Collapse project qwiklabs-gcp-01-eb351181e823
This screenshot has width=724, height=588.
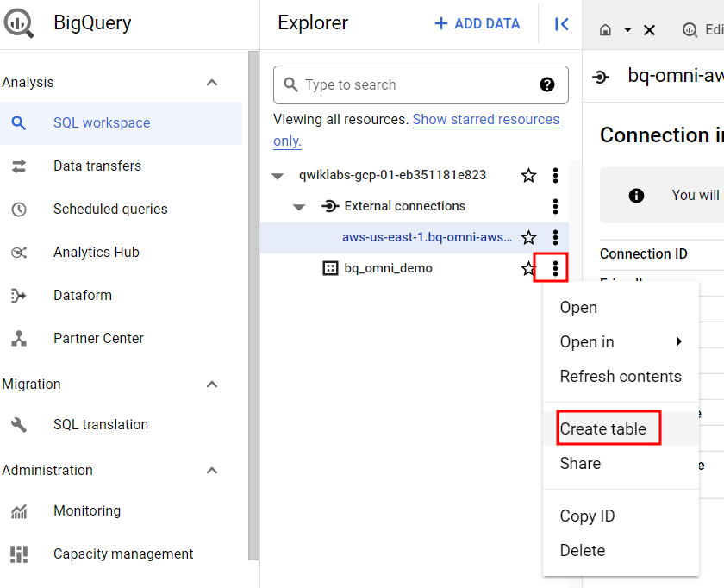coord(278,176)
